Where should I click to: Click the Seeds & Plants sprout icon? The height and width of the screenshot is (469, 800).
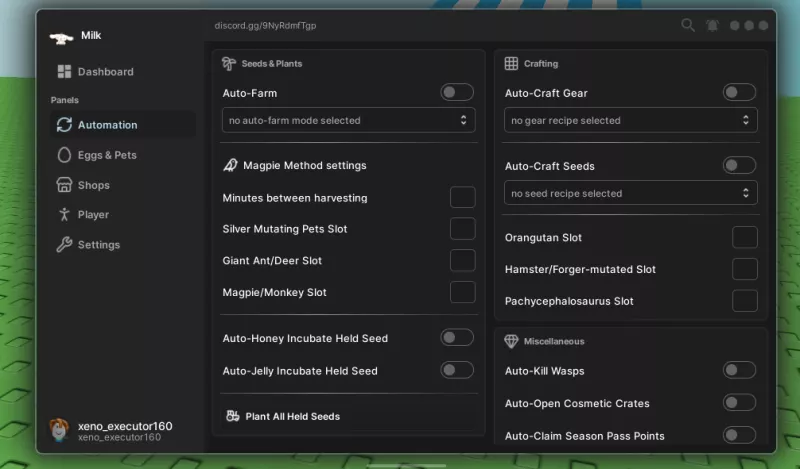pos(229,63)
